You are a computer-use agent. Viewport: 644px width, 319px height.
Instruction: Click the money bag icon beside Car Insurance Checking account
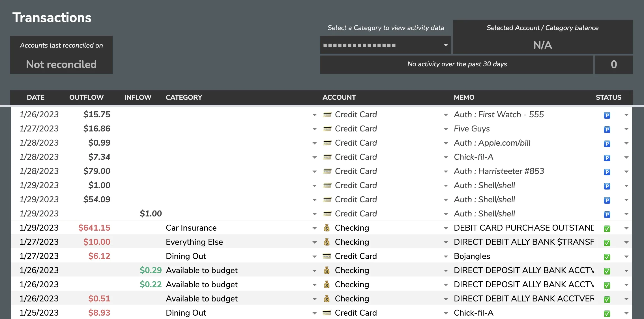(x=327, y=228)
